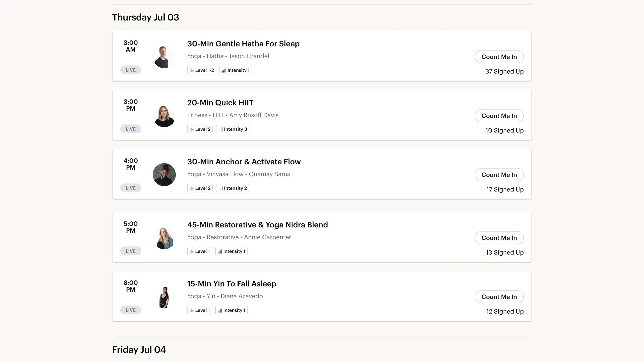Click Quamay Sams's instructor avatar

(164, 175)
